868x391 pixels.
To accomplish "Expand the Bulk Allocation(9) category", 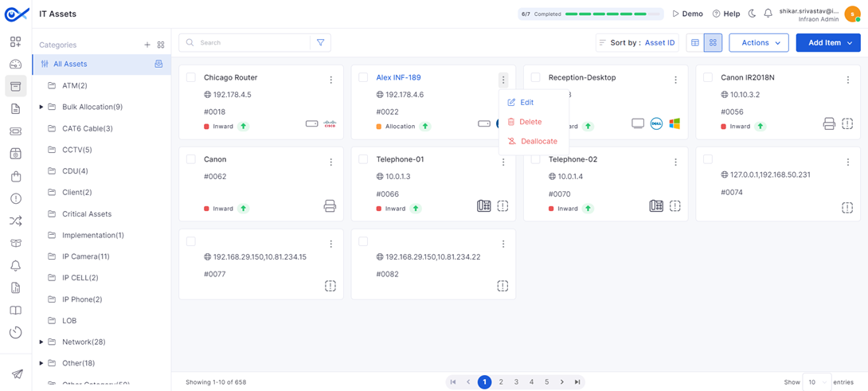I will [41, 107].
